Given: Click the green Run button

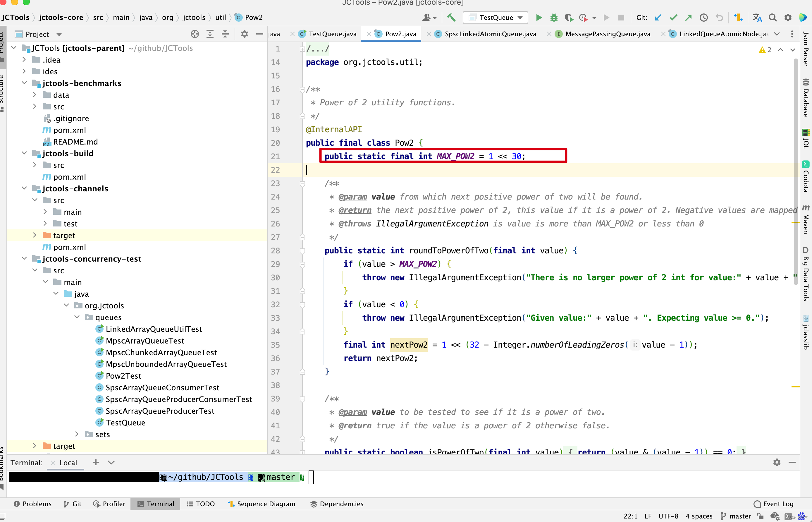Looking at the screenshot, I should pyautogui.click(x=539, y=18).
